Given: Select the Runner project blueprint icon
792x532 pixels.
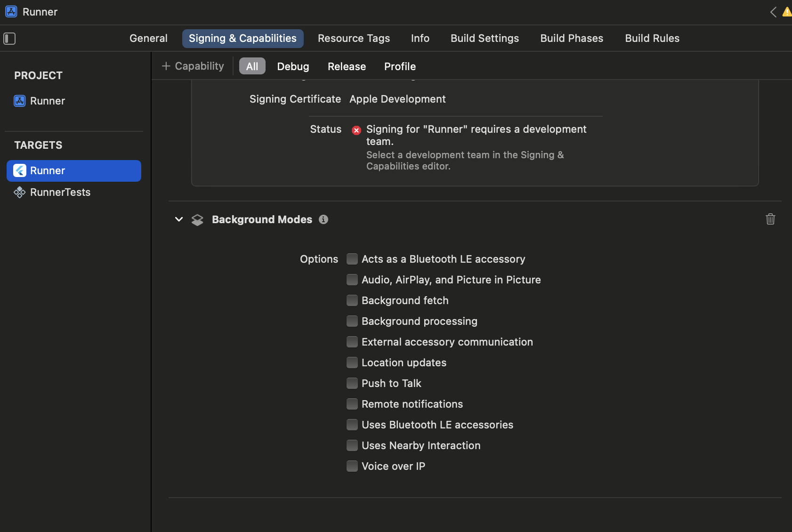Looking at the screenshot, I should pos(20,101).
